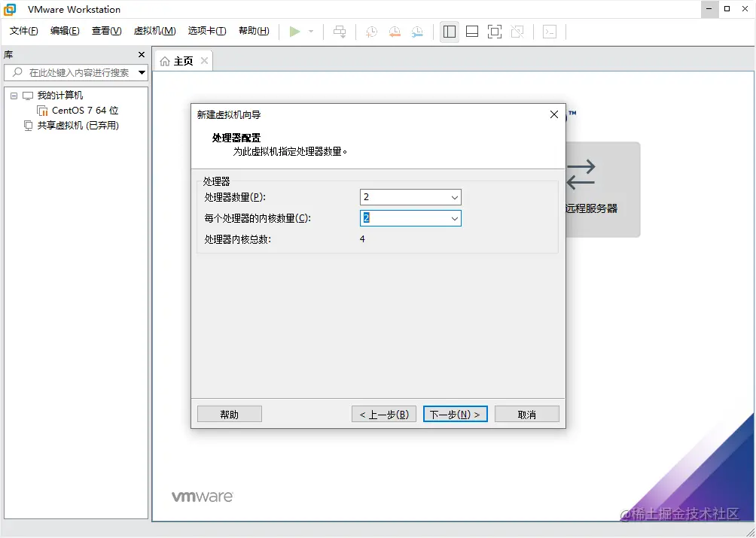756x538 pixels.
Task: Click the unity mode toolbar icon
Action: (517, 32)
